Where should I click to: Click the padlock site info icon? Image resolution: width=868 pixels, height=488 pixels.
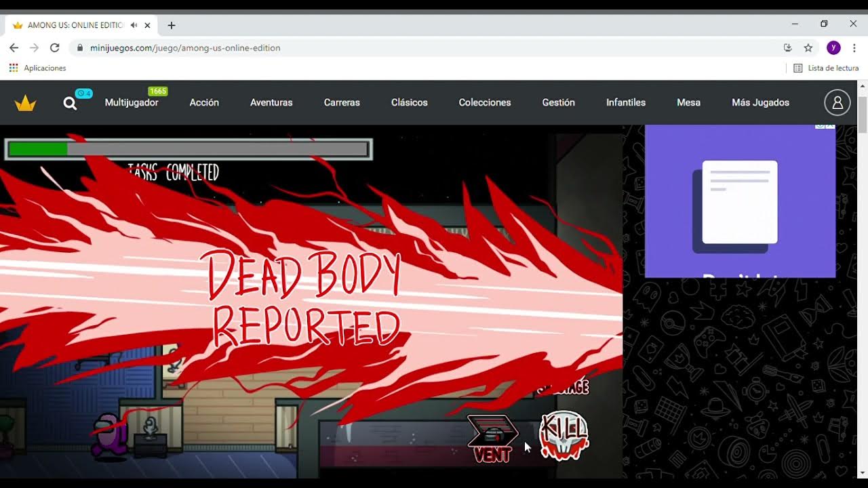pos(80,48)
